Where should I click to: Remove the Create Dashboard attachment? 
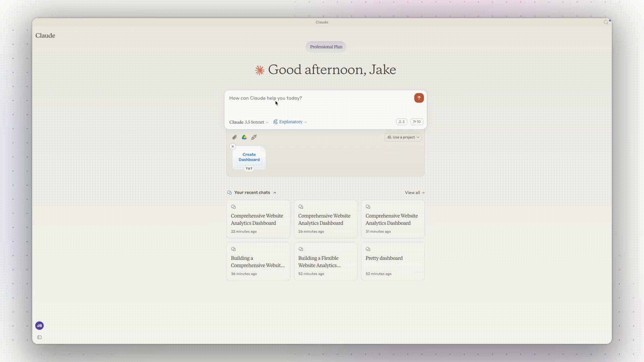coord(232,146)
